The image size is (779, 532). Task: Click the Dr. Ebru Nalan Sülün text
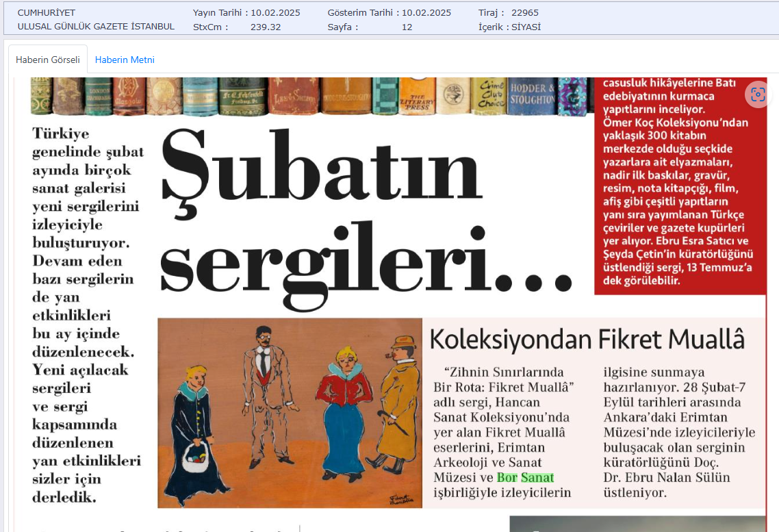click(667, 477)
